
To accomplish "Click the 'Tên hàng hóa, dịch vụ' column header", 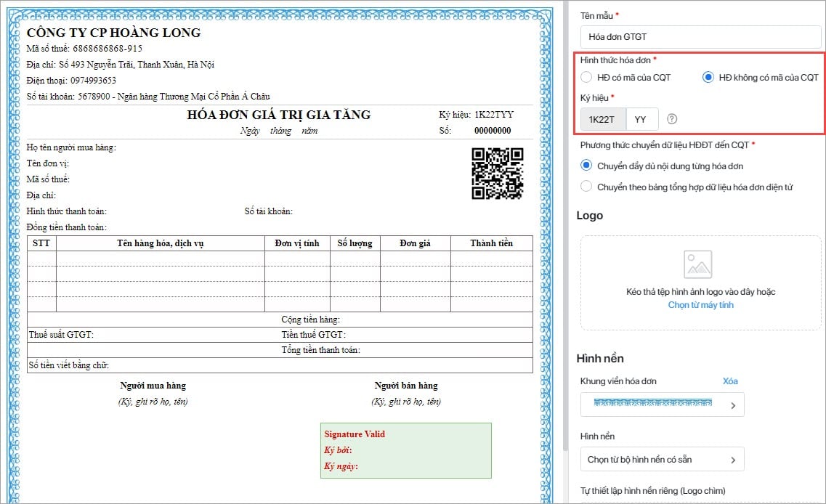I will click(x=160, y=243).
